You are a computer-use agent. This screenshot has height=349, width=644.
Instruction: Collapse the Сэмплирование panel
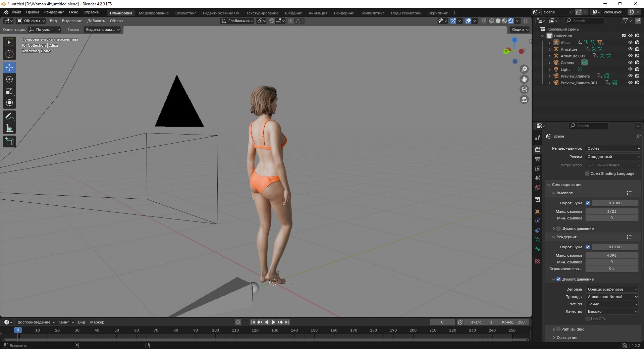(549, 185)
